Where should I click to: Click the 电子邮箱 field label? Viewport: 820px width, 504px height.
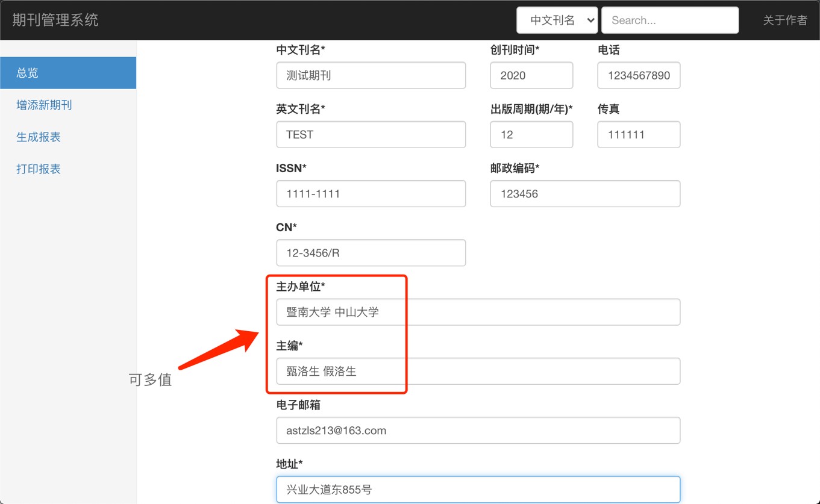pos(298,405)
